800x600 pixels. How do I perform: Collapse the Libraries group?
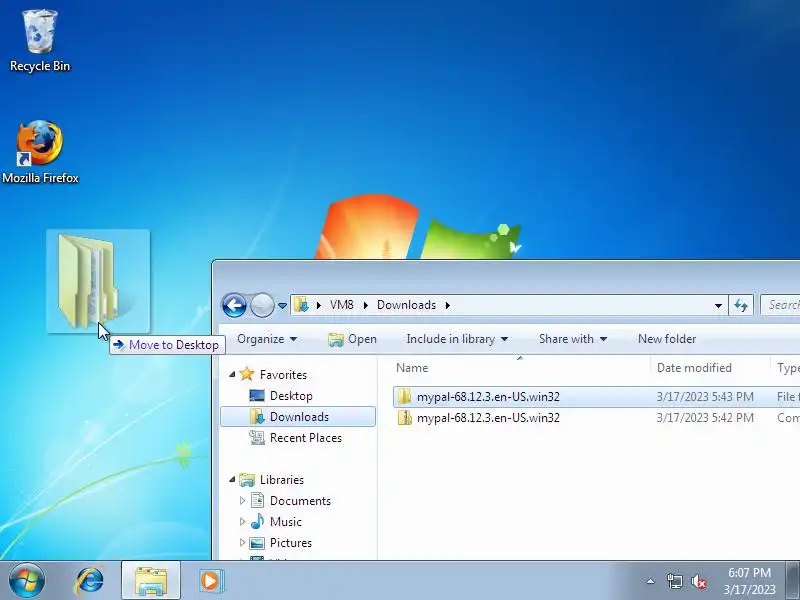(x=232, y=480)
